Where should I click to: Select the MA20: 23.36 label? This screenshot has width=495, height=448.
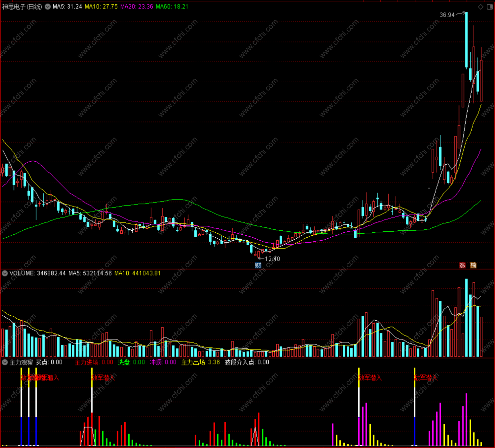point(136,7)
